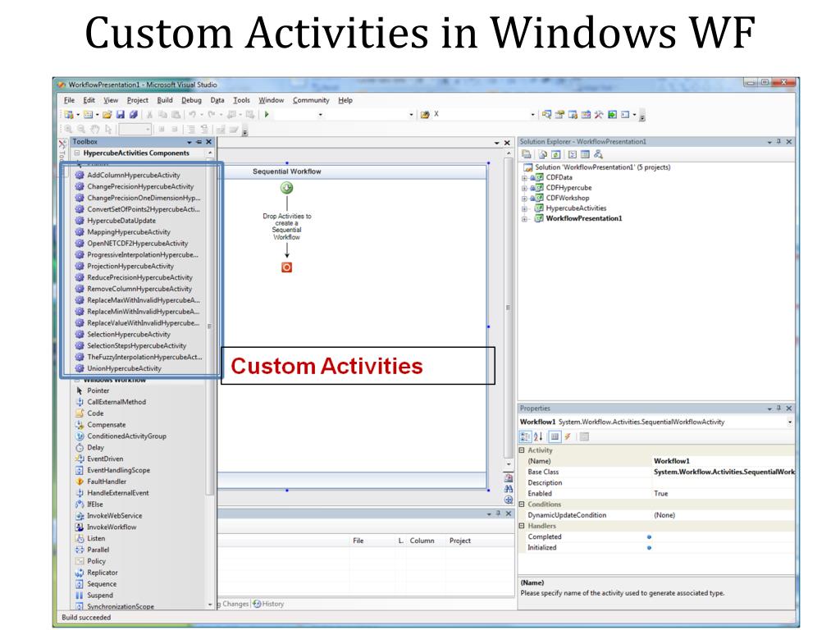The height and width of the screenshot is (630, 840).
Task: Click the designer vertical scrollbar
Action: pyautogui.click(x=509, y=308)
